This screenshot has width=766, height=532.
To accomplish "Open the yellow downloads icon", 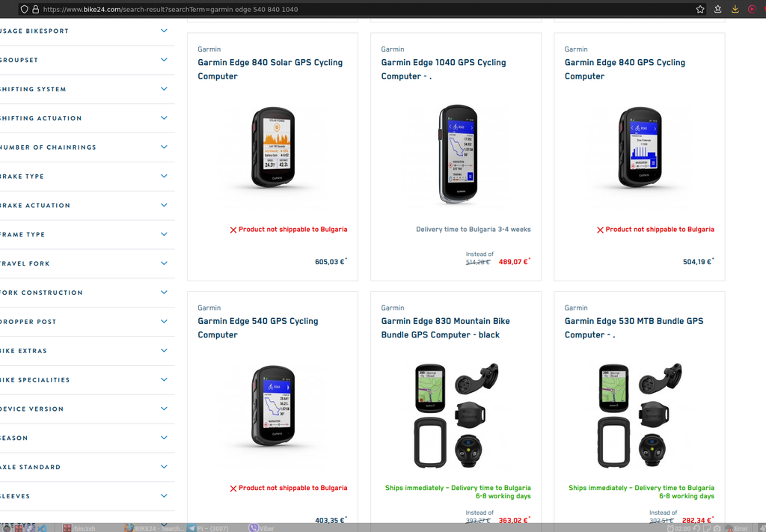I will click(x=735, y=9).
